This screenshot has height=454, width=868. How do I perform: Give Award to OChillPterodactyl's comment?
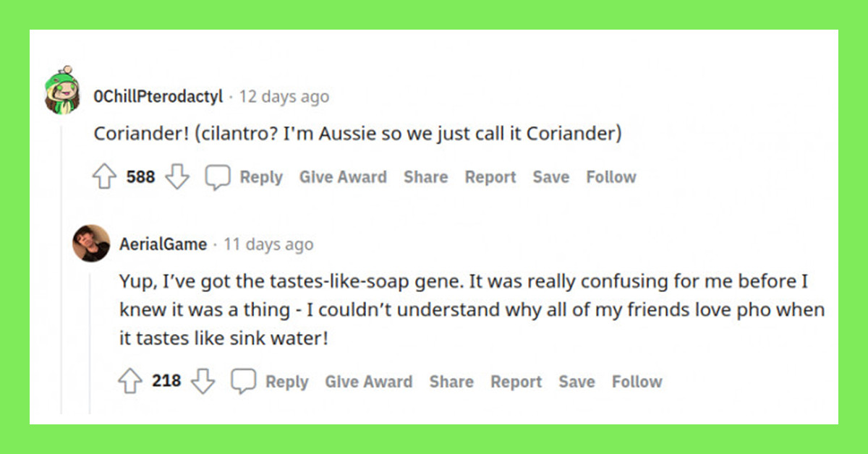(x=343, y=177)
